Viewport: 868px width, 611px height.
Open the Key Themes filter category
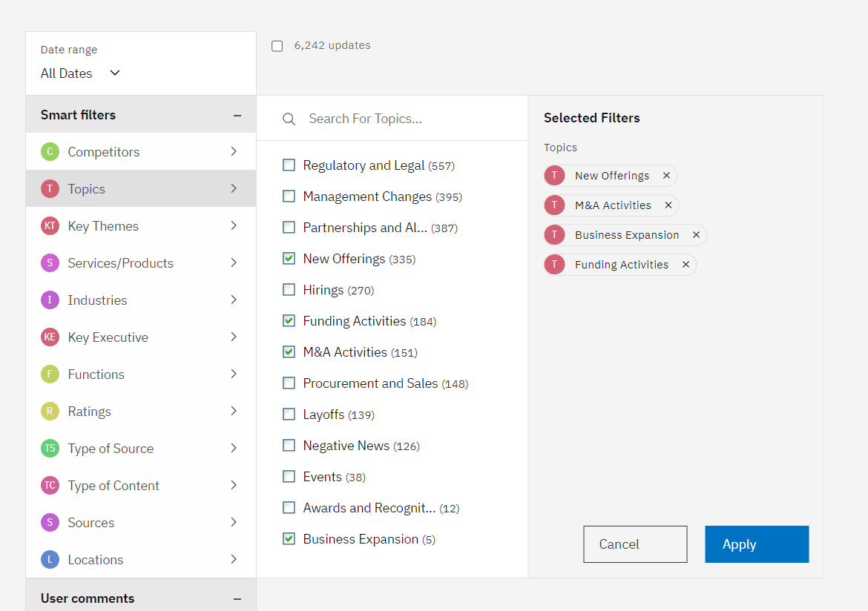pos(141,226)
